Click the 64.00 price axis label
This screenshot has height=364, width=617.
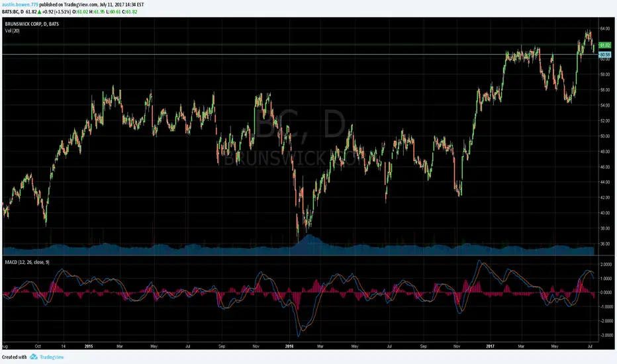click(605, 28)
